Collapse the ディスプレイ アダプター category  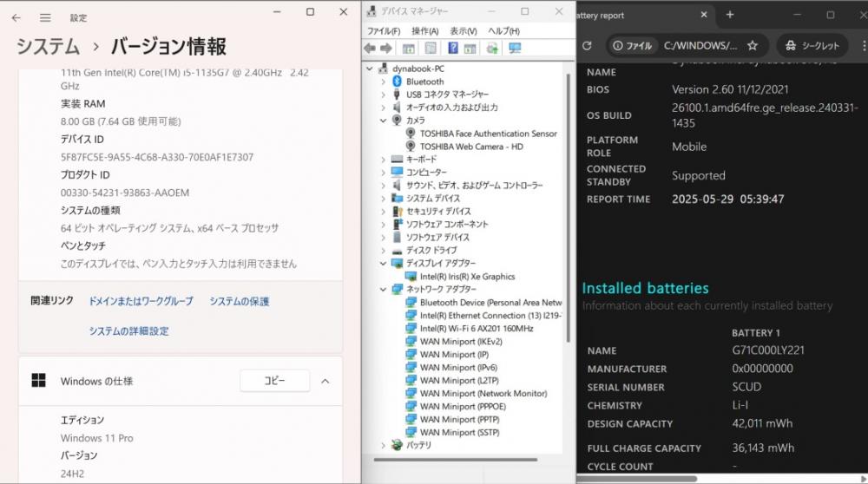coord(383,264)
